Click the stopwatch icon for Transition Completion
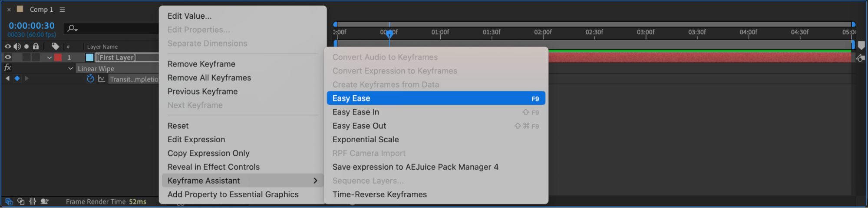The image size is (868, 208). click(90, 79)
